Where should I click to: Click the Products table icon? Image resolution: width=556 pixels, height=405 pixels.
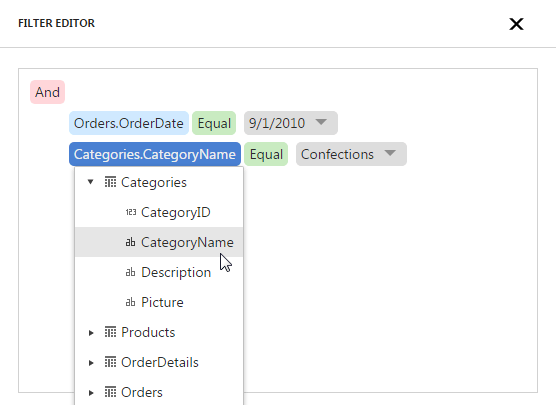(x=110, y=332)
